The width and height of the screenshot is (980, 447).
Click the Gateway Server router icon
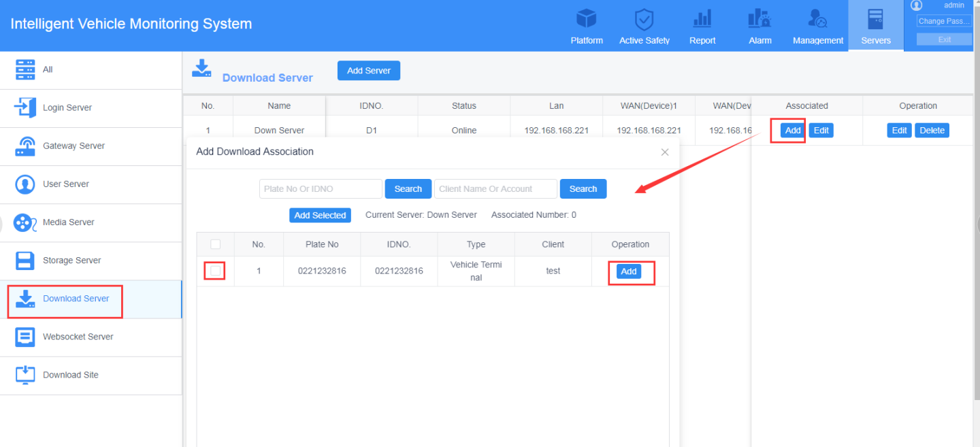pos(24,146)
